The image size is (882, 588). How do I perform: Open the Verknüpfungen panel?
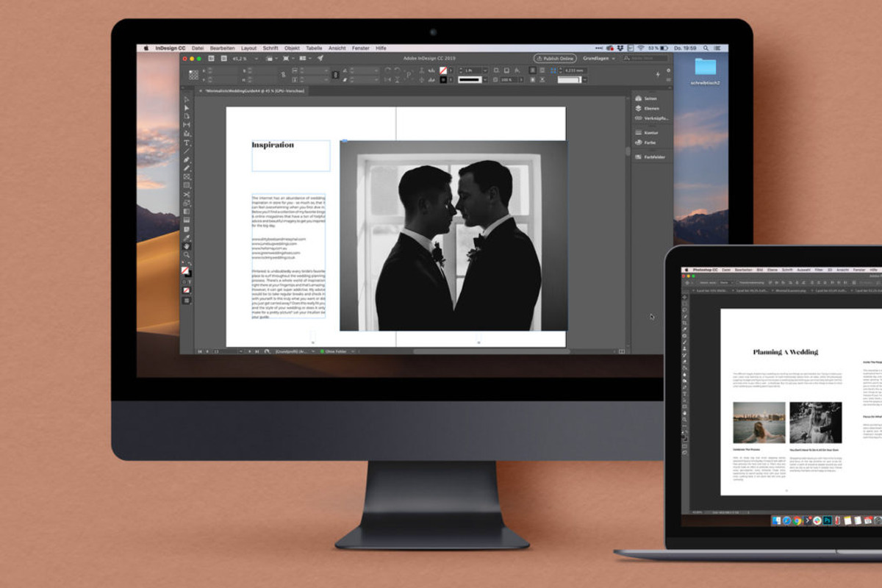[x=651, y=118]
